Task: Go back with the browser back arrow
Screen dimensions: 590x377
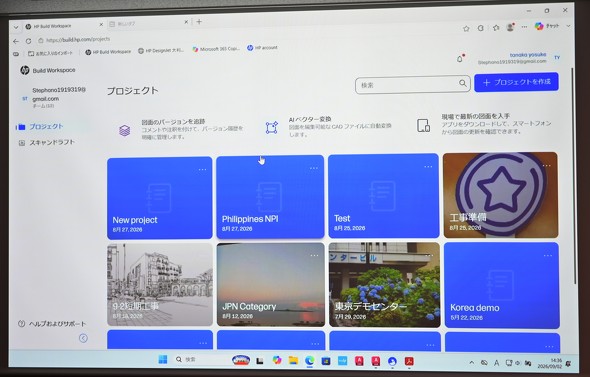Action: coord(16,41)
